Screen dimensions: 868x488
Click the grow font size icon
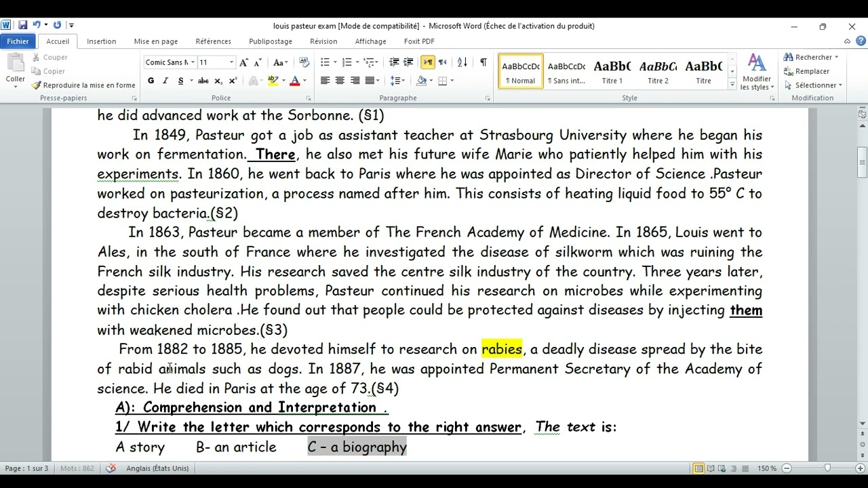coord(244,62)
